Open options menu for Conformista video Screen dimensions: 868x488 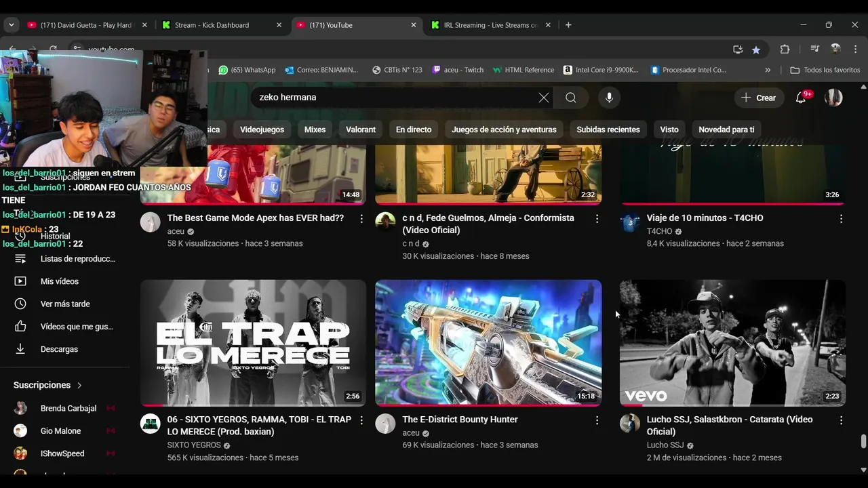(x=597, y=219)
